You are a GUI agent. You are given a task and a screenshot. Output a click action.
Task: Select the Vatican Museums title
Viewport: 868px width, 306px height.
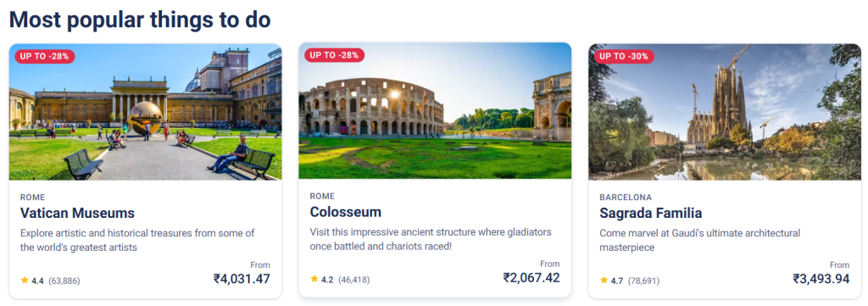77,213
